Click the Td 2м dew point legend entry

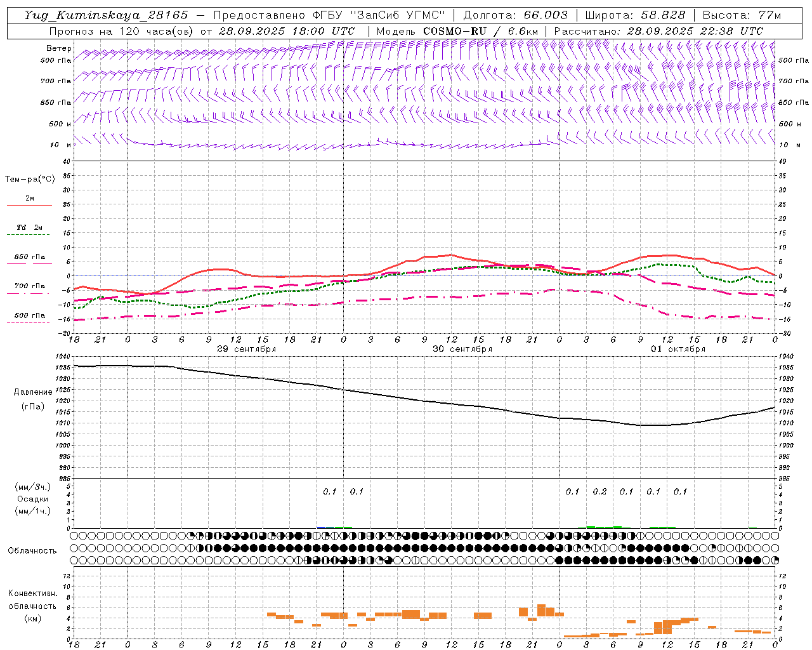point(29,227)
